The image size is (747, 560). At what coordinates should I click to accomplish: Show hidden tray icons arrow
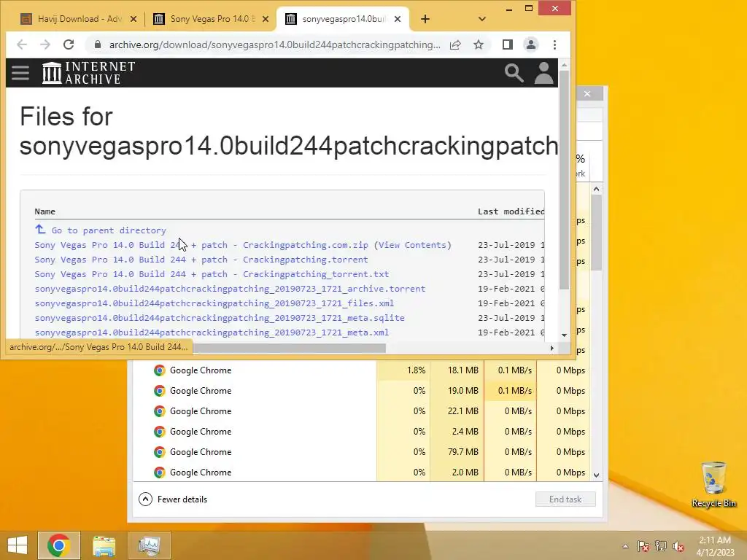click(625, 546)
